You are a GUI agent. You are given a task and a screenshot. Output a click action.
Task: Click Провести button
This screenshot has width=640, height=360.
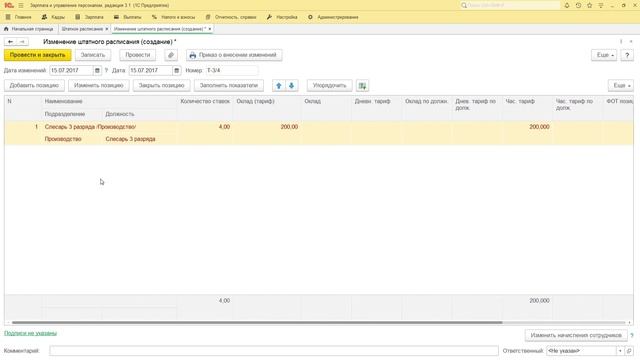pos(138,55)
